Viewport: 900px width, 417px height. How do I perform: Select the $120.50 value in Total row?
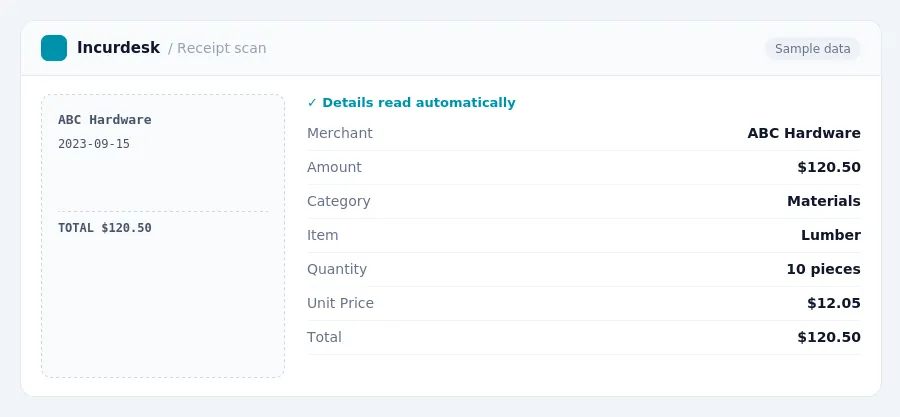click(x=829, y=336)
